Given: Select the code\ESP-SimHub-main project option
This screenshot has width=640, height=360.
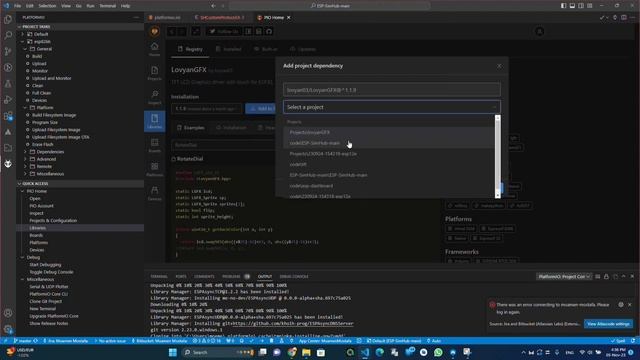Looking at the screenshot, I should pos(315,143).
